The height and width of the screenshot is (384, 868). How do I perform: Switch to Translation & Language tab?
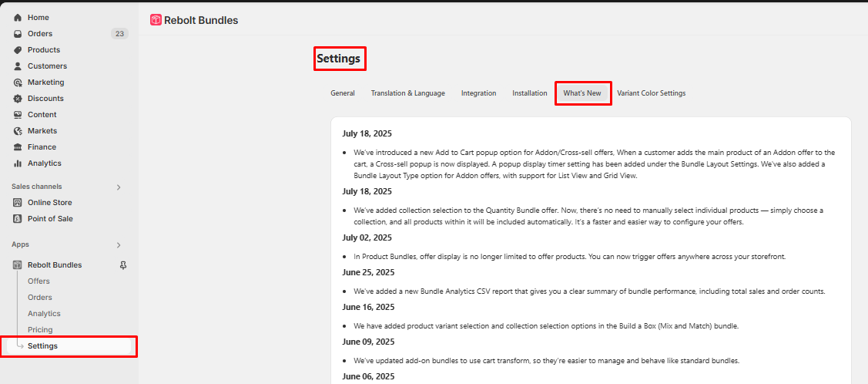(408, 93)
